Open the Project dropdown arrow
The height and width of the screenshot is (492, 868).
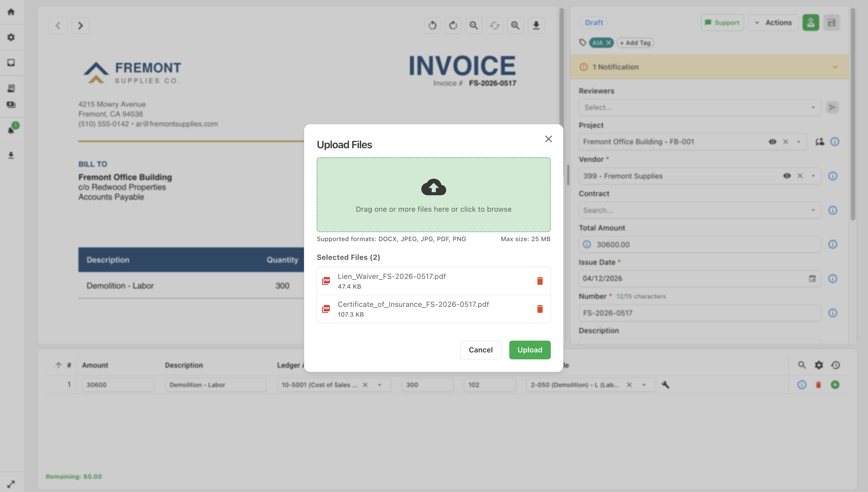coord(799,142)
